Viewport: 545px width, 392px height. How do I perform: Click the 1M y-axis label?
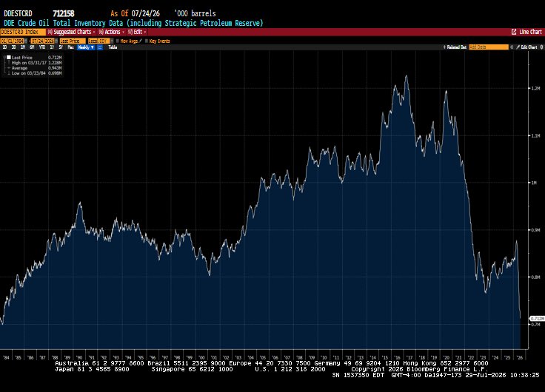point(534,183)
